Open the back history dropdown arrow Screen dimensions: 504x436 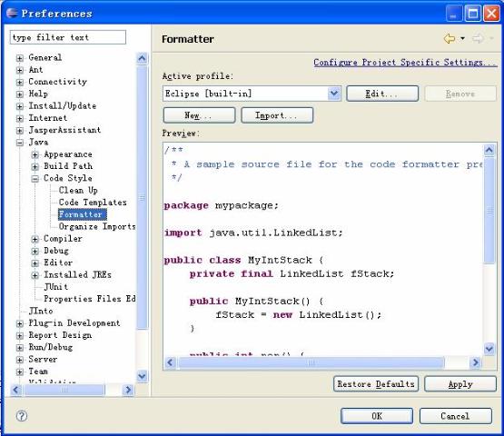(x=462, y=38)
